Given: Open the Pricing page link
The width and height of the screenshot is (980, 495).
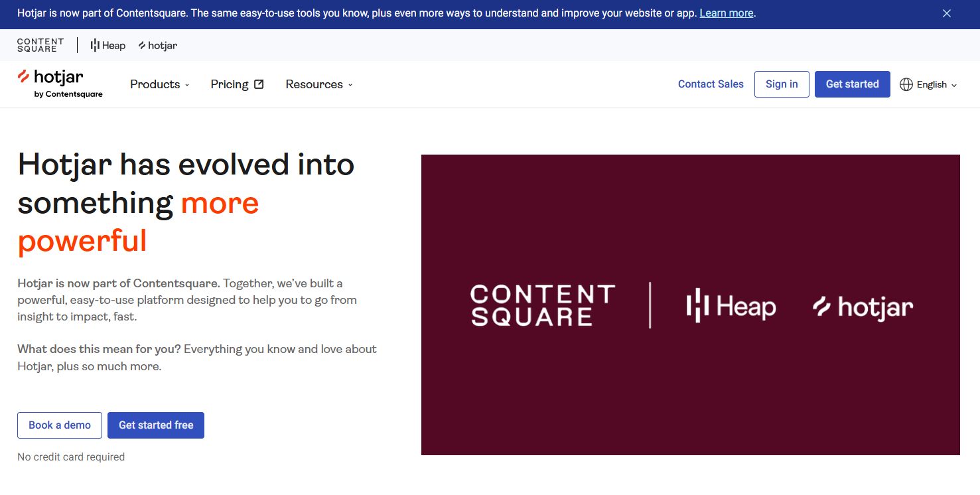Looking at the screenshot, I should 237,84.
